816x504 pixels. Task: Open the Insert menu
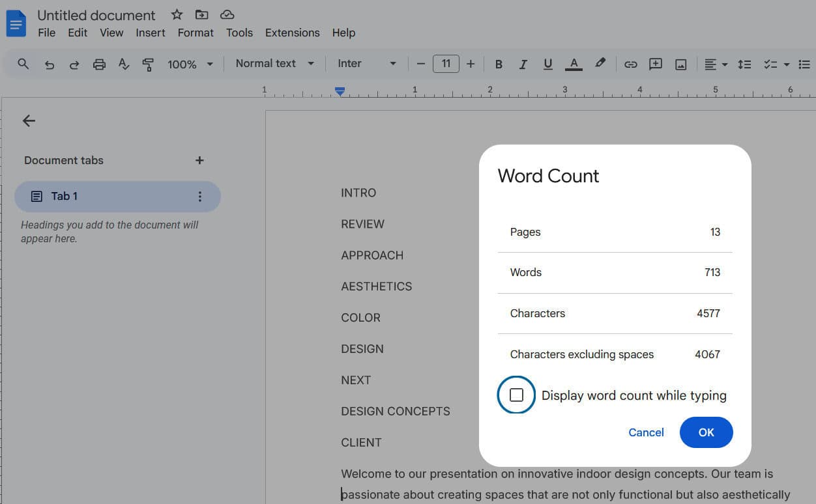151,33
